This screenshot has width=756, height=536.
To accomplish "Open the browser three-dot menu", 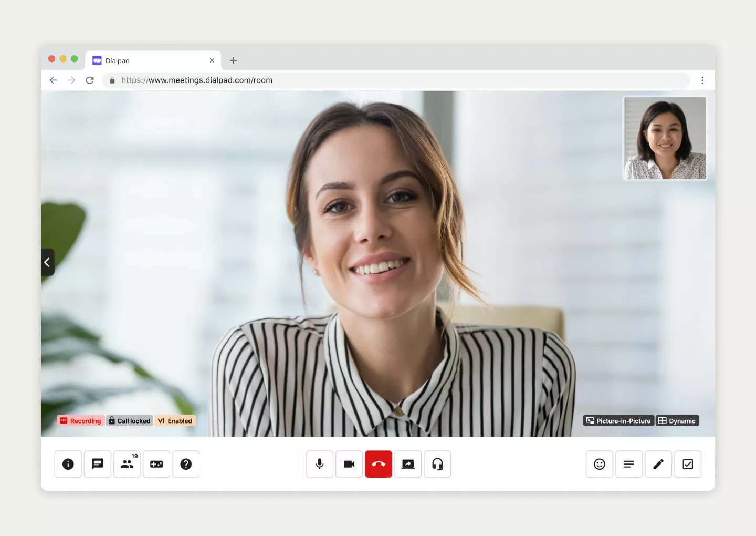I will [703, 80].
